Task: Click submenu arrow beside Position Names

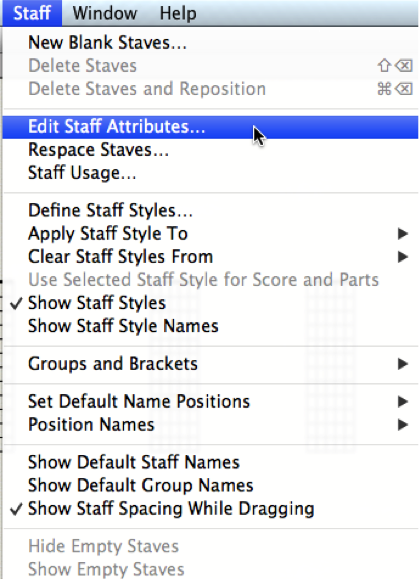Action: tap(403, 425)
